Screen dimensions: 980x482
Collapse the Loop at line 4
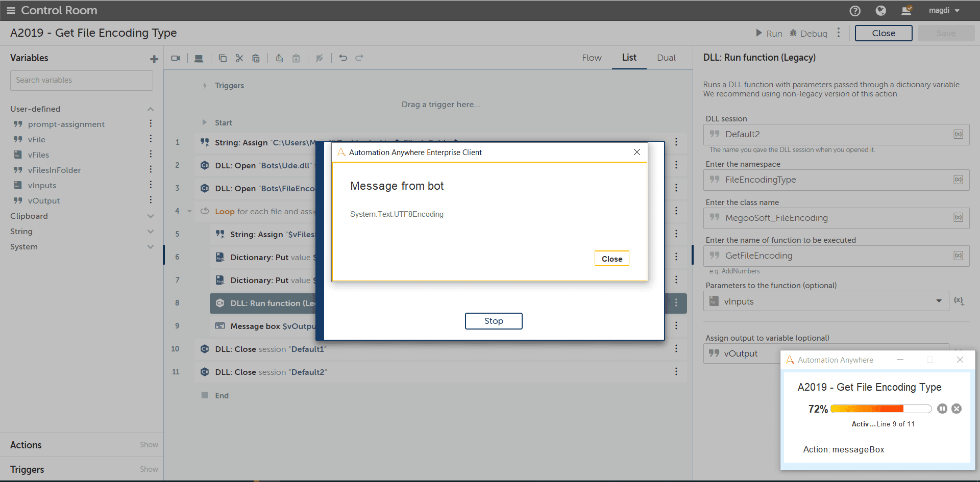pyautogui.click(x=189, y=211)
